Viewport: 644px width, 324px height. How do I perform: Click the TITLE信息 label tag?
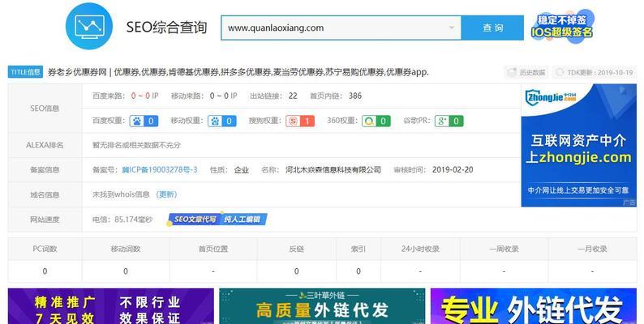[x=25, y=72]
